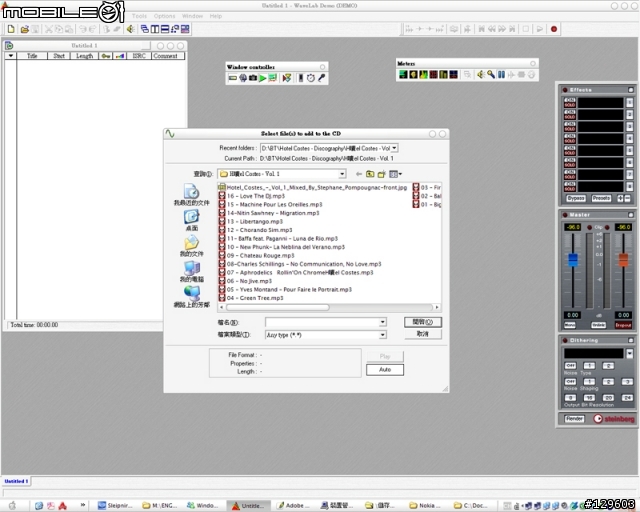Image resolution: width=640 pixels, height=512 pixels.
Task: Click the Bypass button in Effects section
Action: 576,198
